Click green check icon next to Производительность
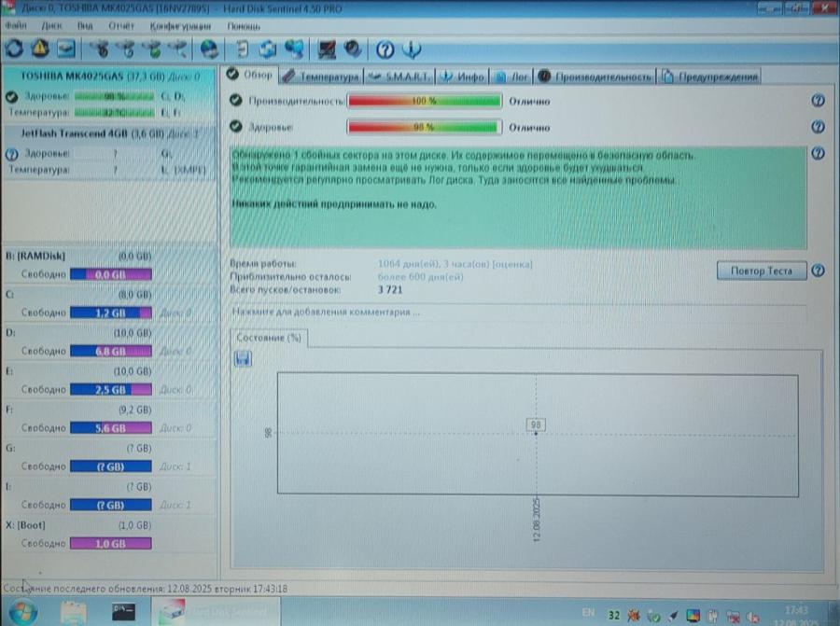 click(x=236, y=100)
